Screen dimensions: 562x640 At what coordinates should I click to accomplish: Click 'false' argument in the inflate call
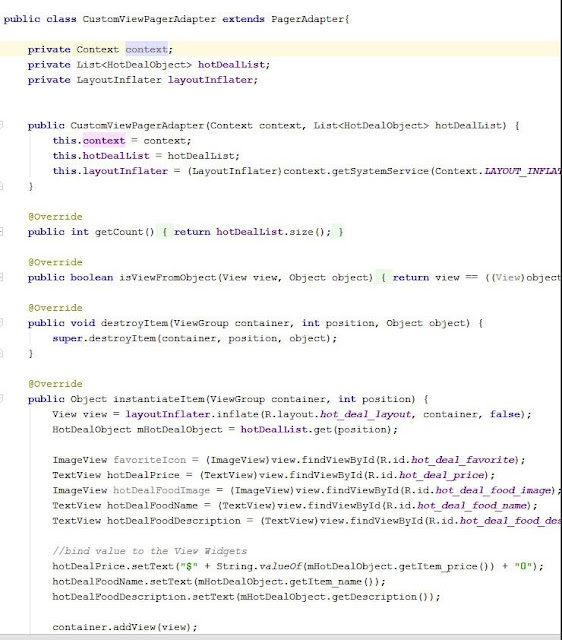pyautogui.click(x=505, y=414)
